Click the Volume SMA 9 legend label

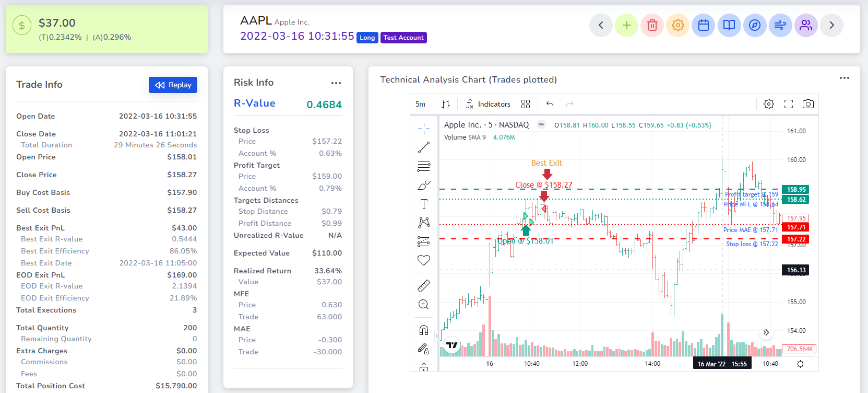point(465,137)
